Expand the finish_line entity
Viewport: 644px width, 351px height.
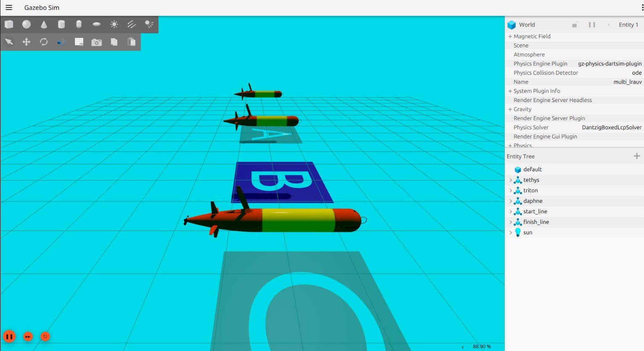(x=510, y=222)
